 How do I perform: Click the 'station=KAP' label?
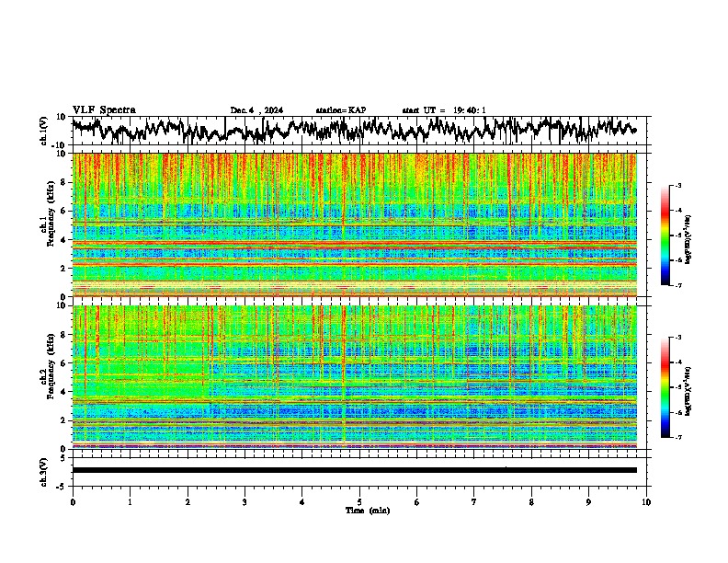(x=341, y=110)
